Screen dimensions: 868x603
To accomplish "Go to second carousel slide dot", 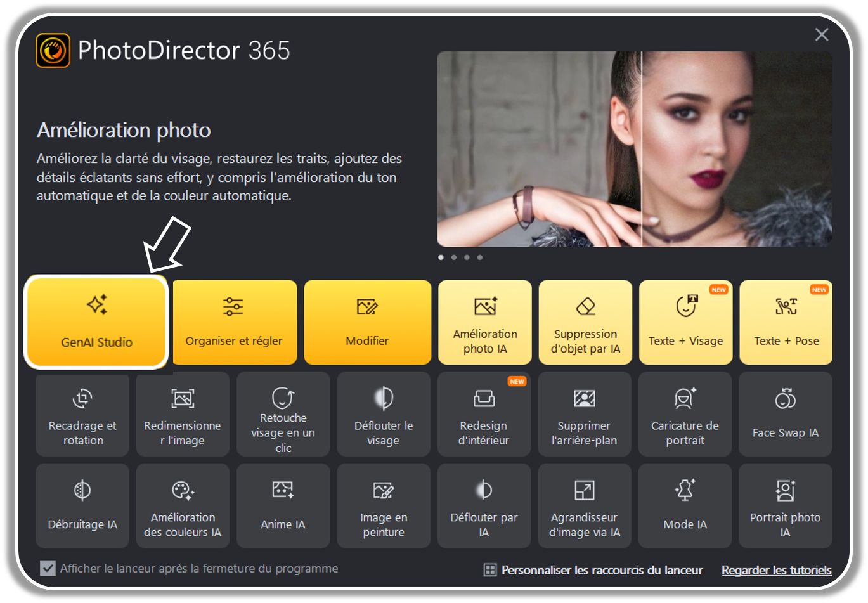I will 454,257.
